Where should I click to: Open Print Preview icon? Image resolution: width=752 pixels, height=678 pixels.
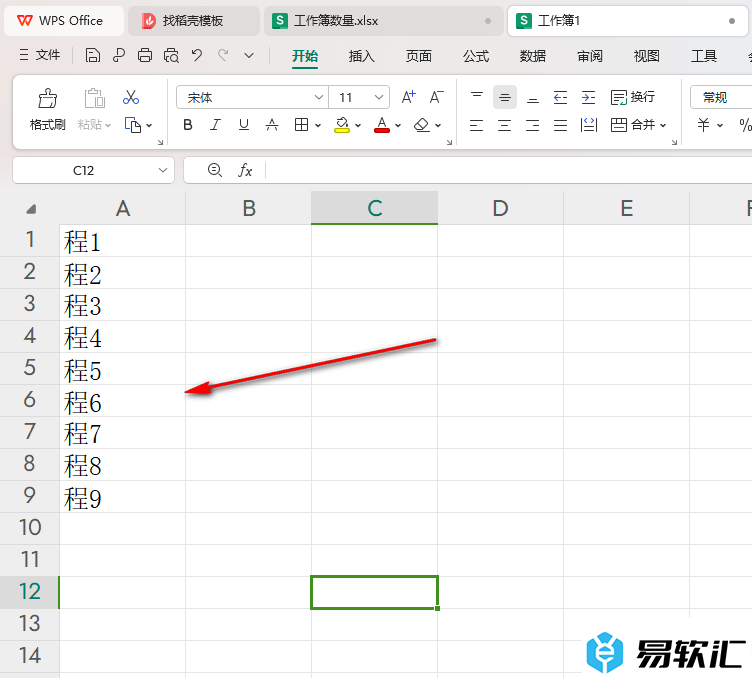tap(171, 56)
